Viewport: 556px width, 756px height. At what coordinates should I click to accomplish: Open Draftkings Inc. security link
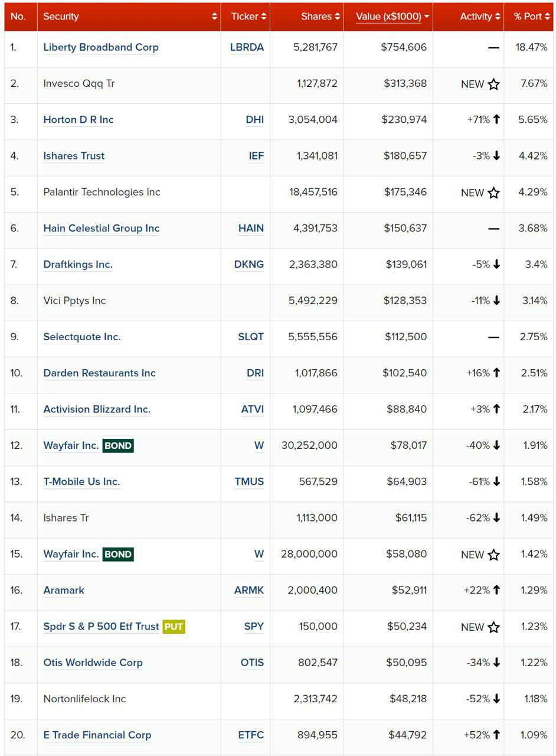tap(78, 265)
